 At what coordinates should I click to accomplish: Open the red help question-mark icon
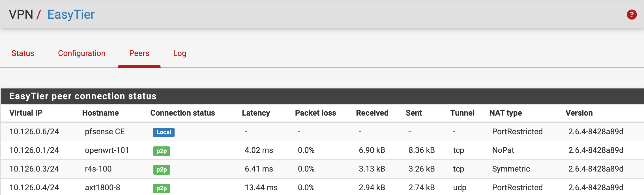coord(632,14)
